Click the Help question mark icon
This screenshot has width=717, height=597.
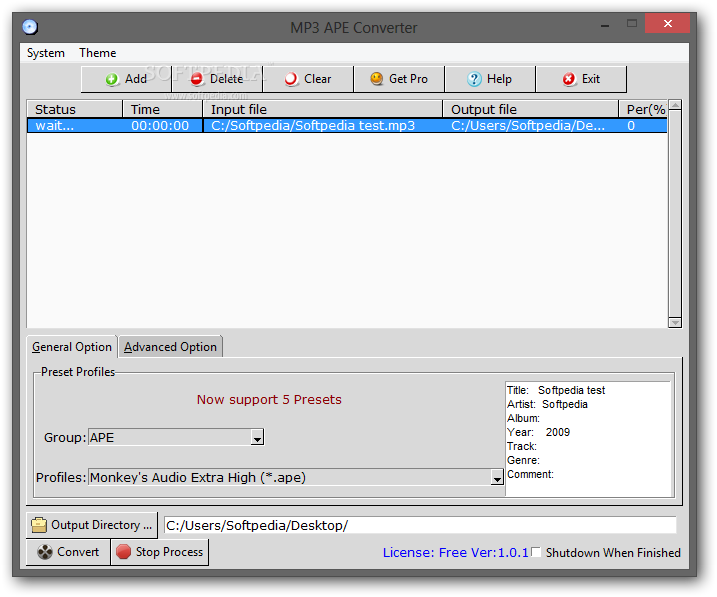click(474, 79)
